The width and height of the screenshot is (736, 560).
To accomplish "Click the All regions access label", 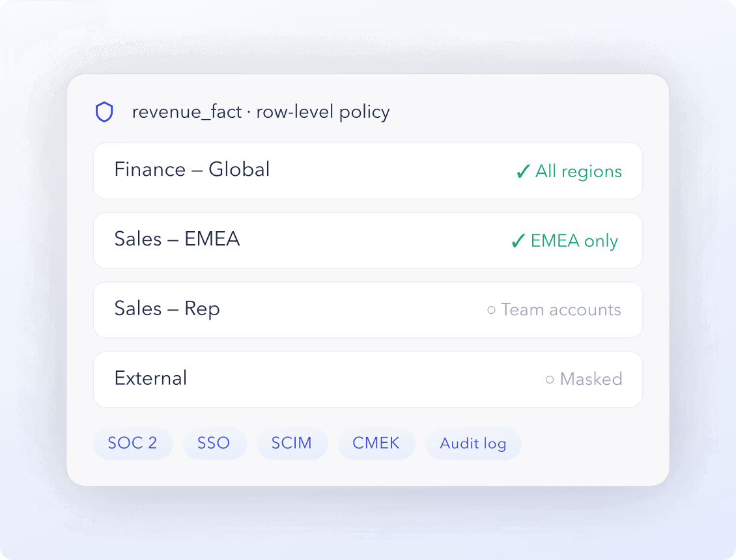I will coord(579,172).
